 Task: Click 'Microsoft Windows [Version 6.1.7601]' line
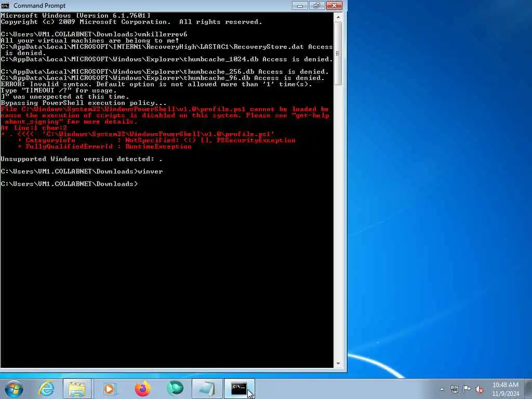(x=75, y=16)
